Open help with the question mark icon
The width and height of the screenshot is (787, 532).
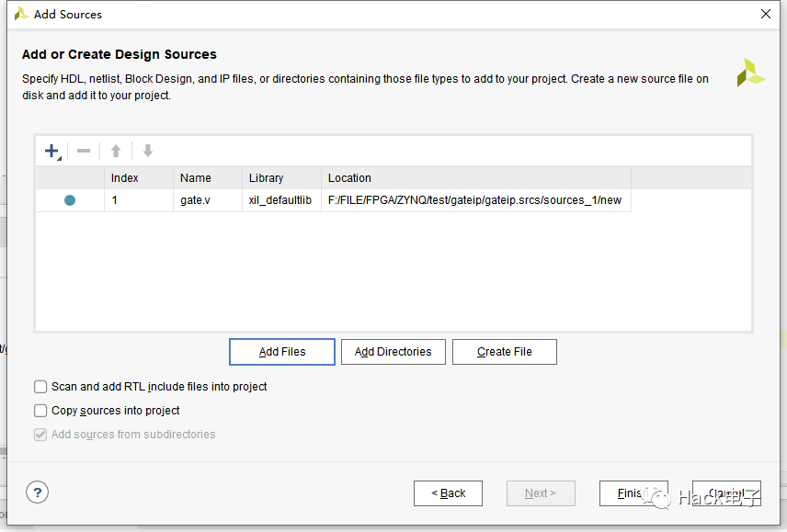37,492
